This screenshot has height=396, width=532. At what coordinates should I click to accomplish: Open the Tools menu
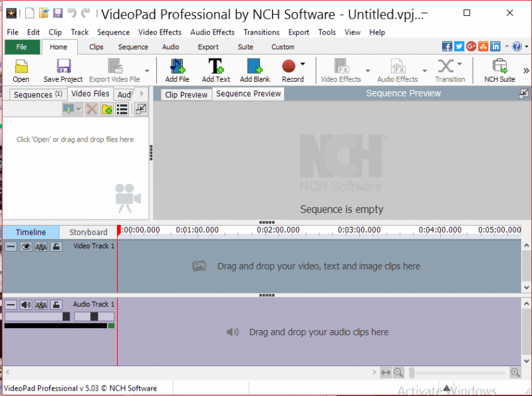coord(327,32)
